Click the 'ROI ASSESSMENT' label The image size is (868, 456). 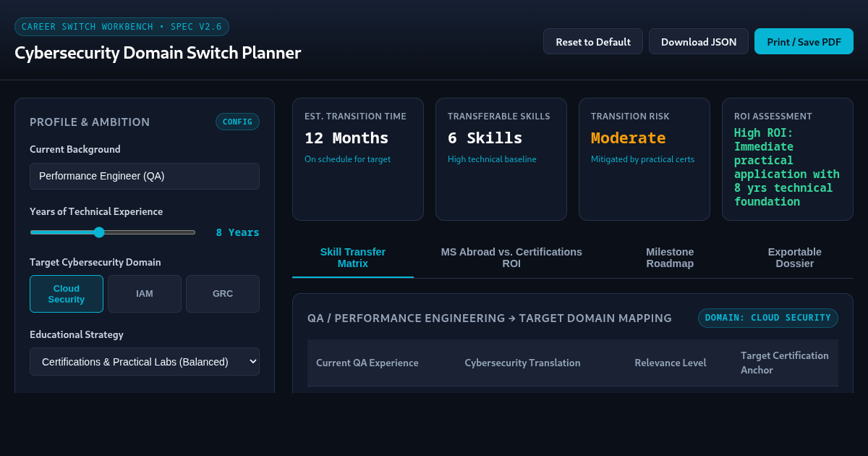pos(773,116)
